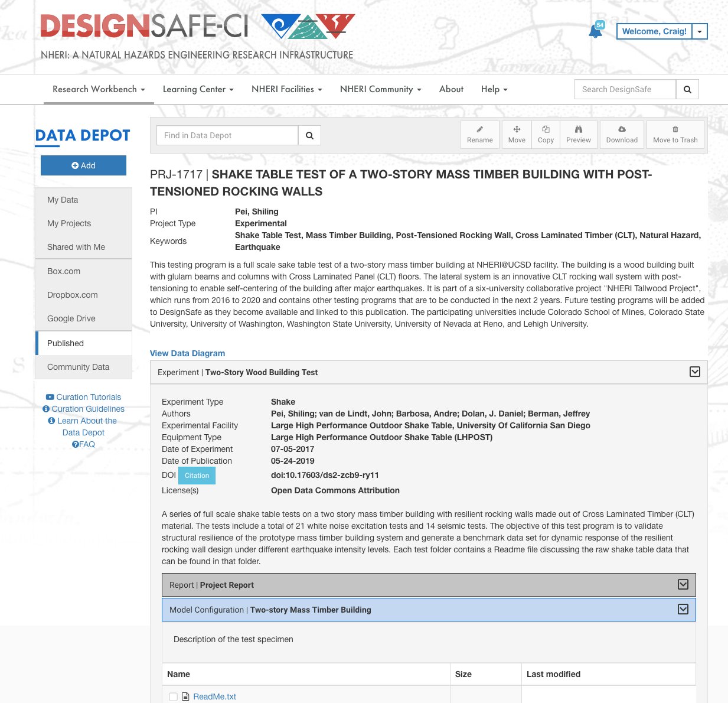This screenshot has width=728, height=703.
Task: Click the Find in Data Depot field
Action: tap(227, 135)
